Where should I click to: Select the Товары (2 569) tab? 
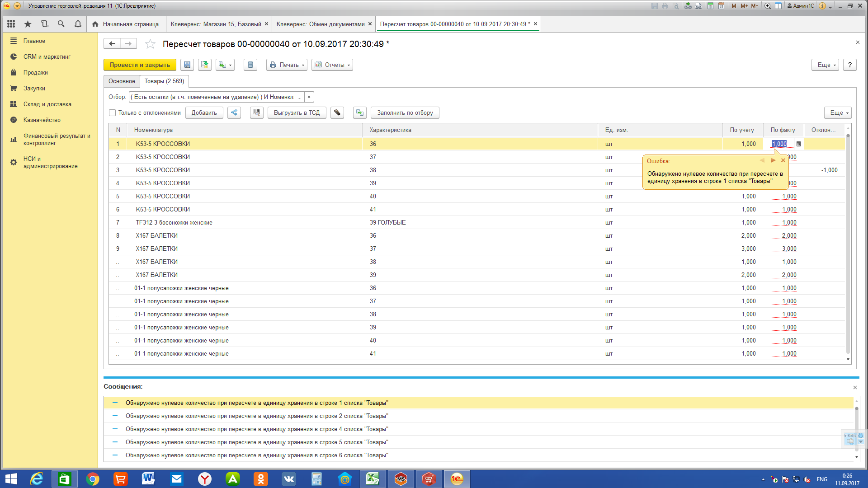click(164, 81)
